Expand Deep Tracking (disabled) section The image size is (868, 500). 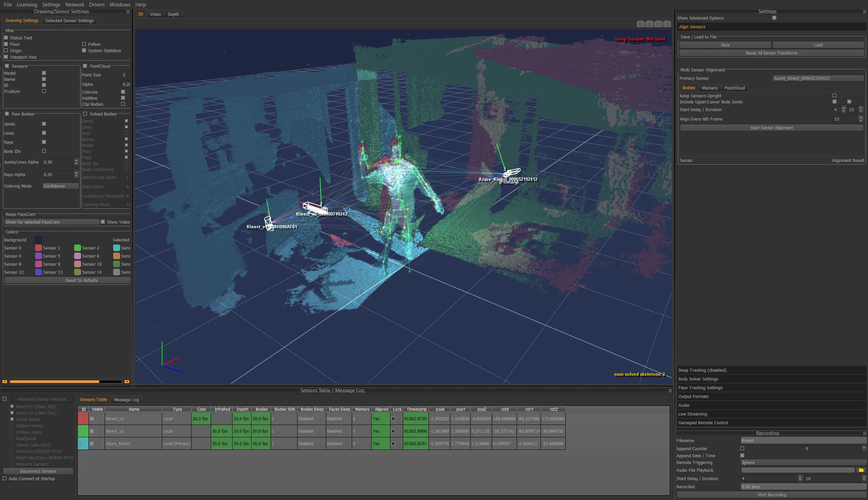[x=771, y=370]
